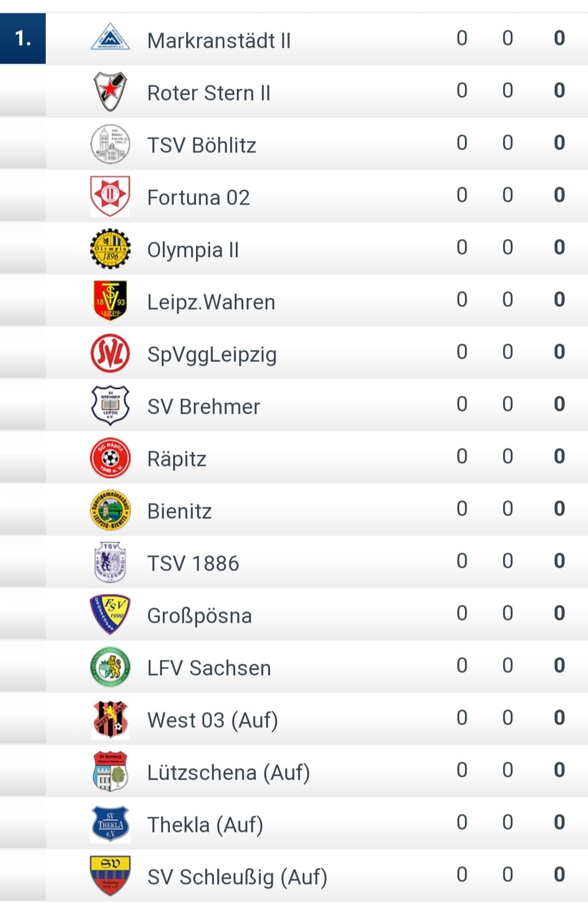Open the Olympia 1896 crest icon
The height and width of the screenshot is (917, 588).
pos(110,248)
